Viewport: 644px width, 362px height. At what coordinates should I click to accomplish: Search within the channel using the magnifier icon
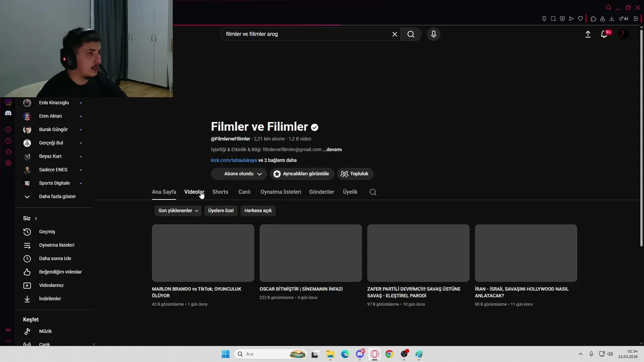[x=373, y=192]
